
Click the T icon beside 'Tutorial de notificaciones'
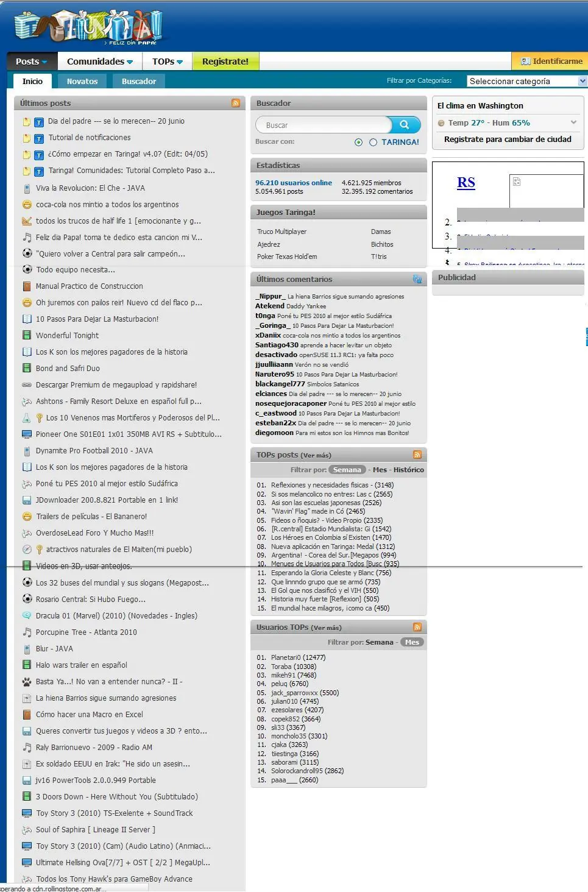pyautogui.click(x=38, y=138)
